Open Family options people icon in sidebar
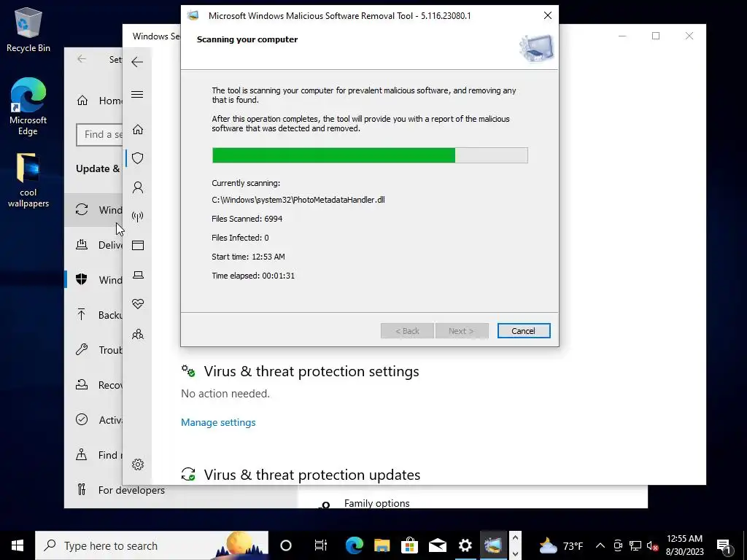This screenshot has height=560, width=747. (x=138, y=334)
